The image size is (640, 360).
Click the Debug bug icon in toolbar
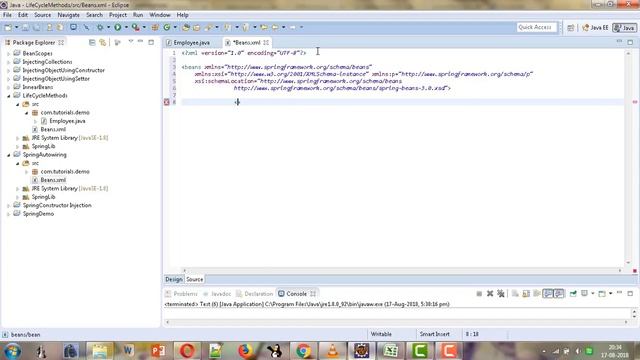point(100,27)
